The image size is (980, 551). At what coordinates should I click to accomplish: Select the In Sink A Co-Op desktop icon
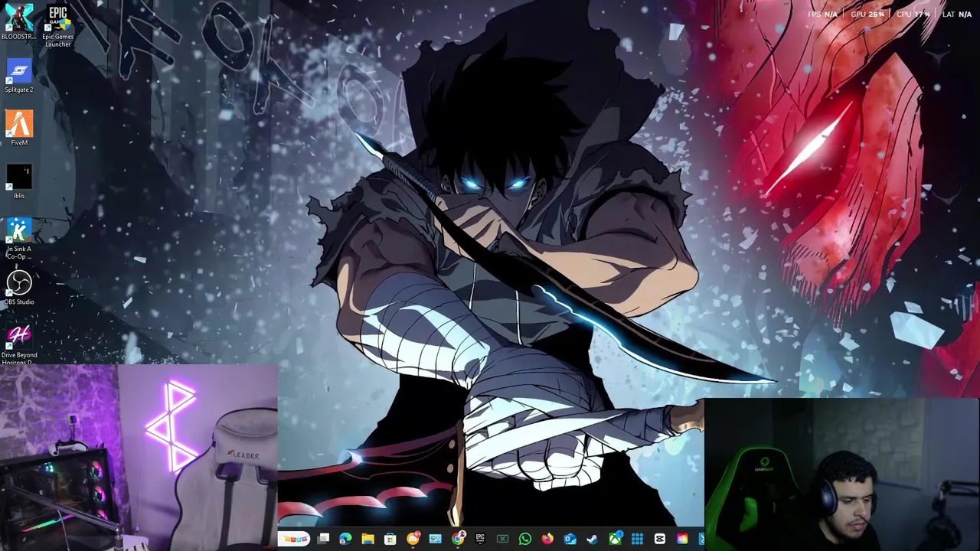tap(19, 239)
